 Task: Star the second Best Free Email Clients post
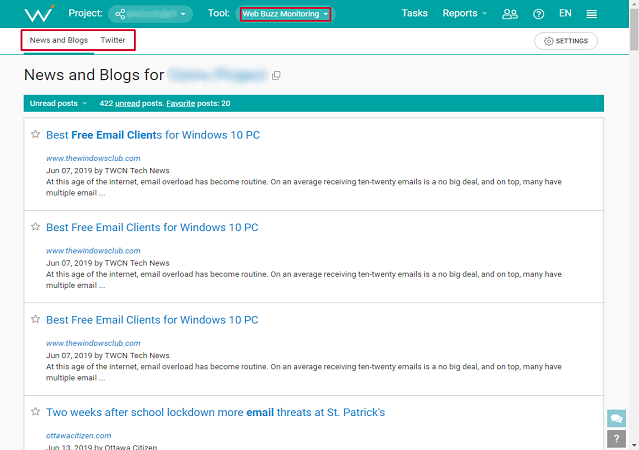[35, 227]
